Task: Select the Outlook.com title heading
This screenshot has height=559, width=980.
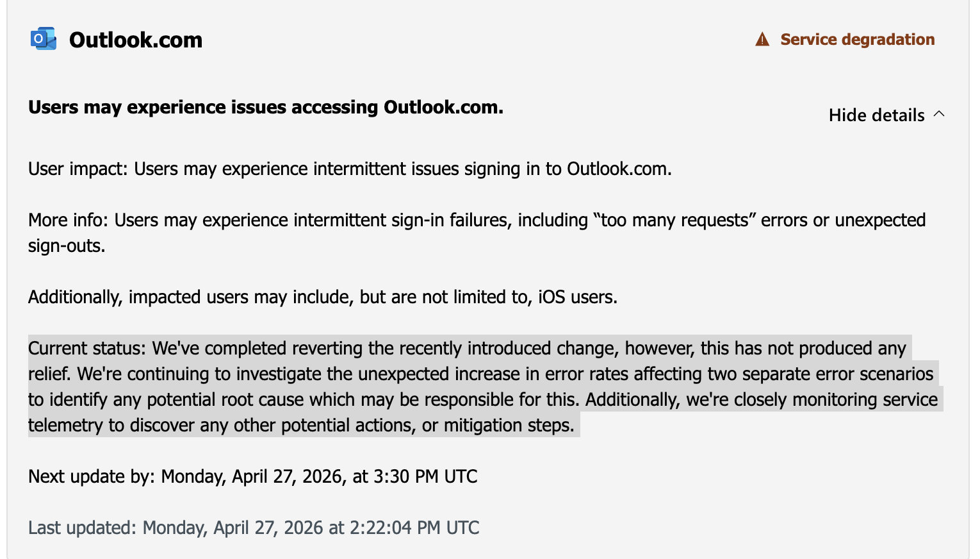Action: pos(135,39)
